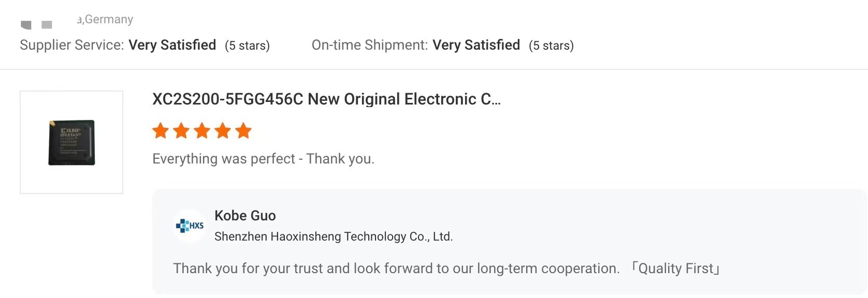Click the second gray reviewer icon
868x298 pixels.
(x=47, y=24)
